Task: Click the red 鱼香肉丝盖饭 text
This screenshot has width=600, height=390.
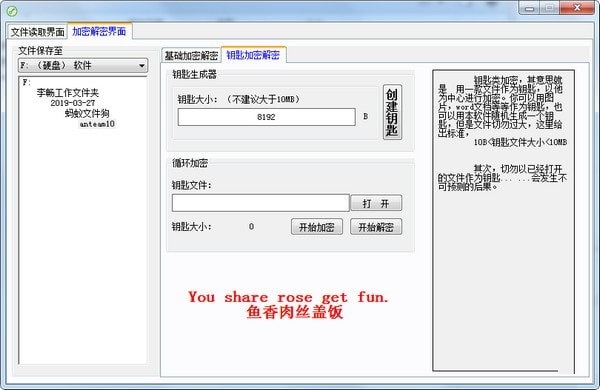Action: click(x=295, y=312)
